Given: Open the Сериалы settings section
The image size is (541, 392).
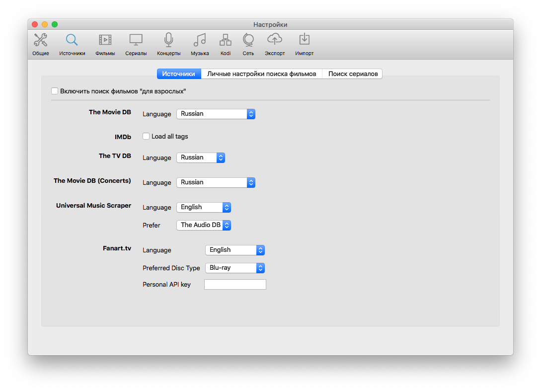Looking at the screenshot, I should (136, 44).
